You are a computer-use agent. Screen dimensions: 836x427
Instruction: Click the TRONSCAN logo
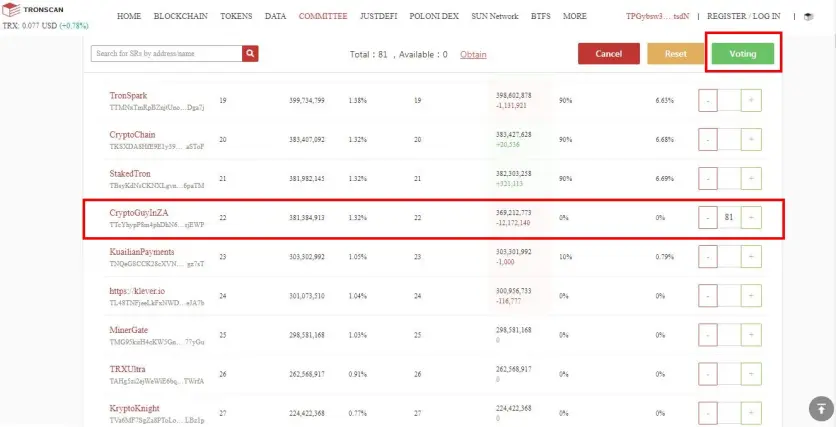tap(33, 10)
